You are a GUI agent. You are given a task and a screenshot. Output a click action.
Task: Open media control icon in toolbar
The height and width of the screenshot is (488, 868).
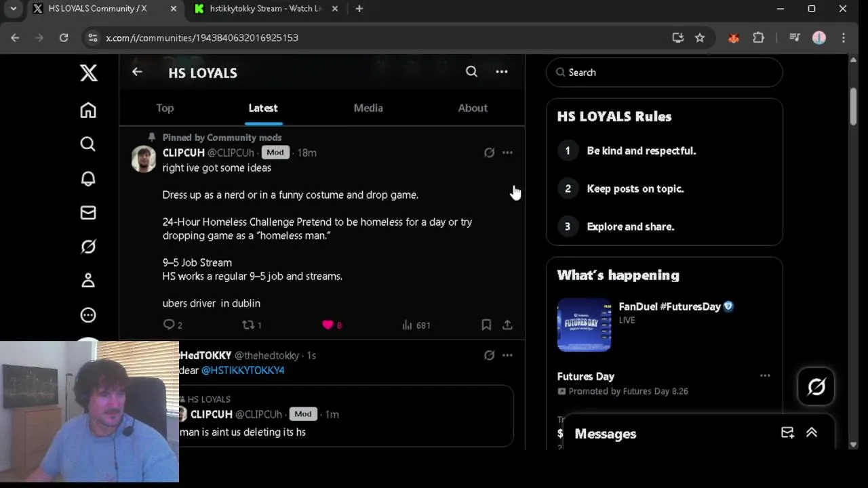point(795,38)
